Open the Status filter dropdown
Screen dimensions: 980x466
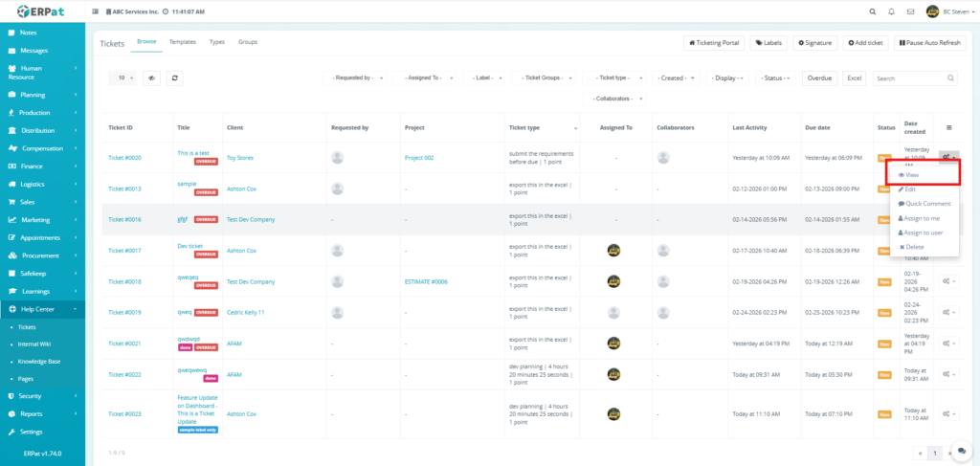click(x=776, y=78)
